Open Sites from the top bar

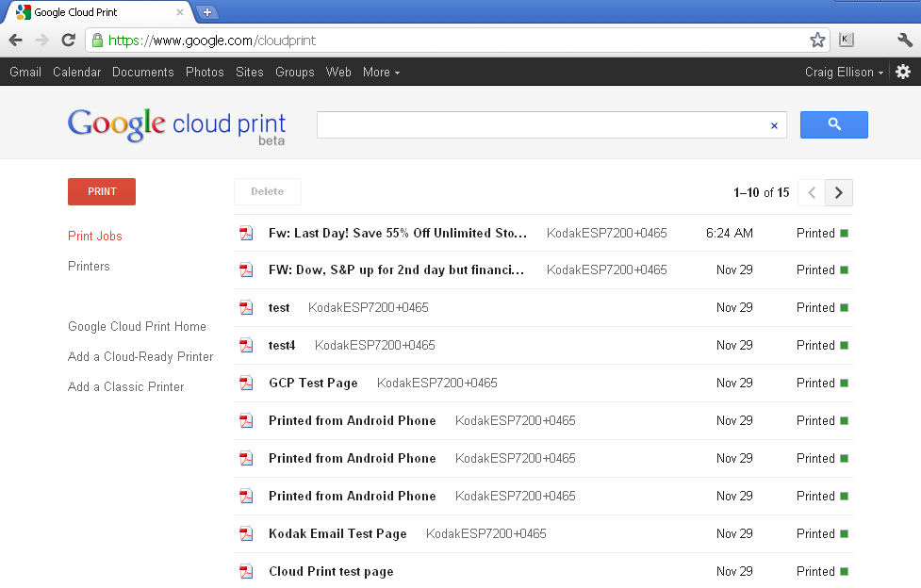coord(250,73)
